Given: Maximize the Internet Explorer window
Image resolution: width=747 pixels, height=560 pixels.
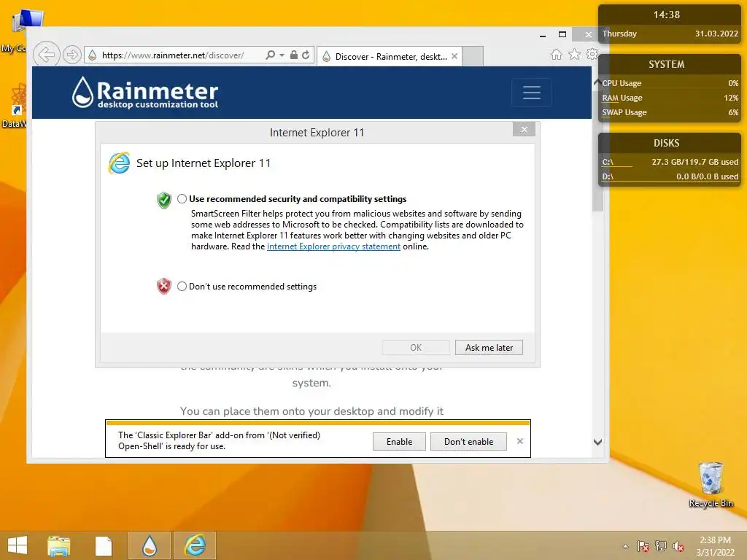Looking at the screenshot, I should [562, 34].
